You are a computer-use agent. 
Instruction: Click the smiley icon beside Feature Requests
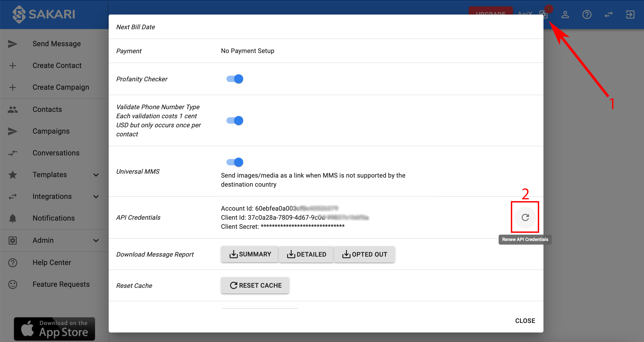click(12, 284)
